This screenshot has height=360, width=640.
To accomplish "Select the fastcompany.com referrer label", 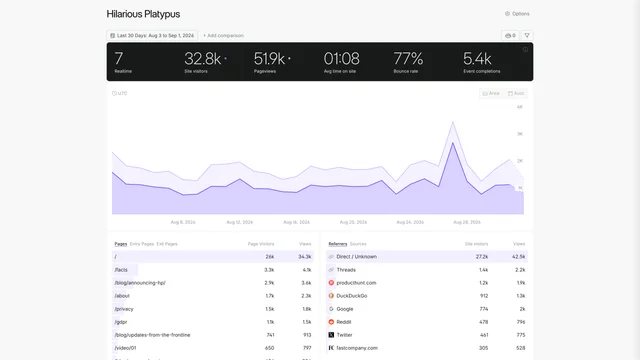I will pos(357,348).
